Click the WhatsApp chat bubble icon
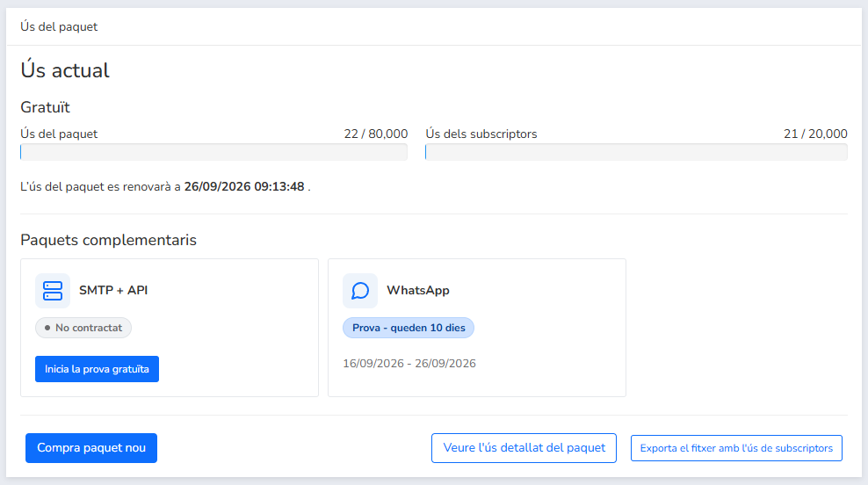The image size is (868, 485). (360, 291)
